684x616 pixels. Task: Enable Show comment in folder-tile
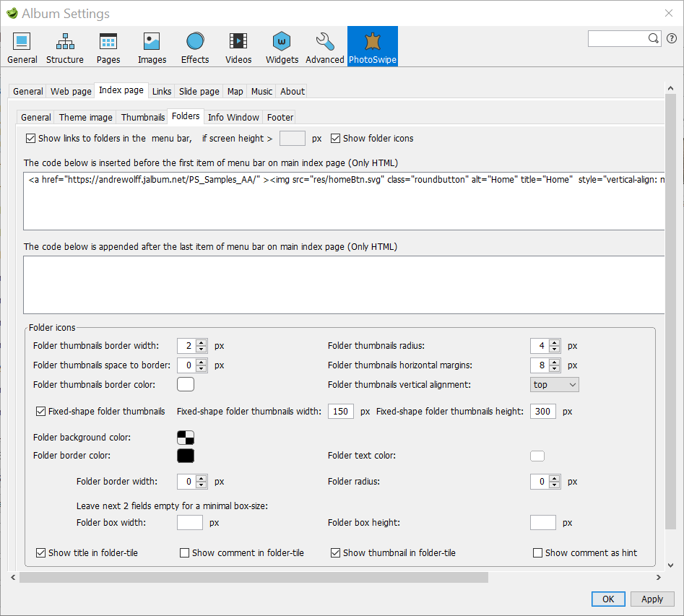pos(185,553)
